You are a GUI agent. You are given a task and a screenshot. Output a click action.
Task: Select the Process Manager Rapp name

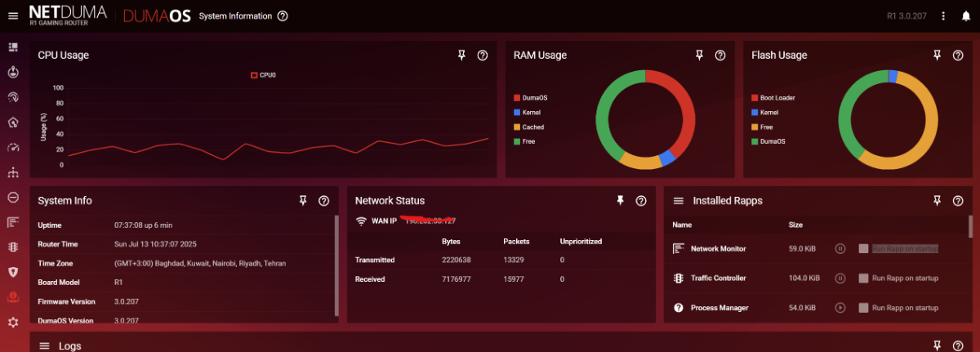[718, 308]
